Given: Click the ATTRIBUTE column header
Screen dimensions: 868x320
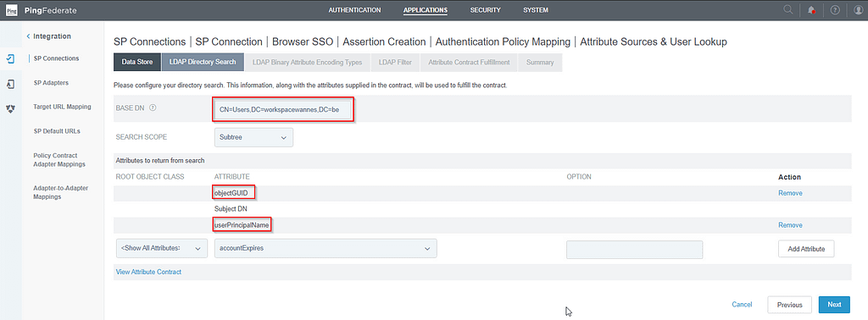Looking at the screenshot, I should coord(232,177).
